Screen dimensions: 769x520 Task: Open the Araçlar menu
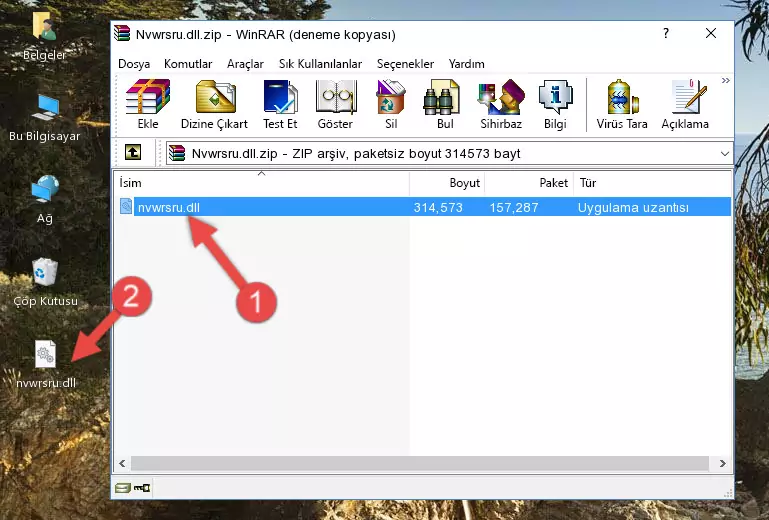coord(245,64)
